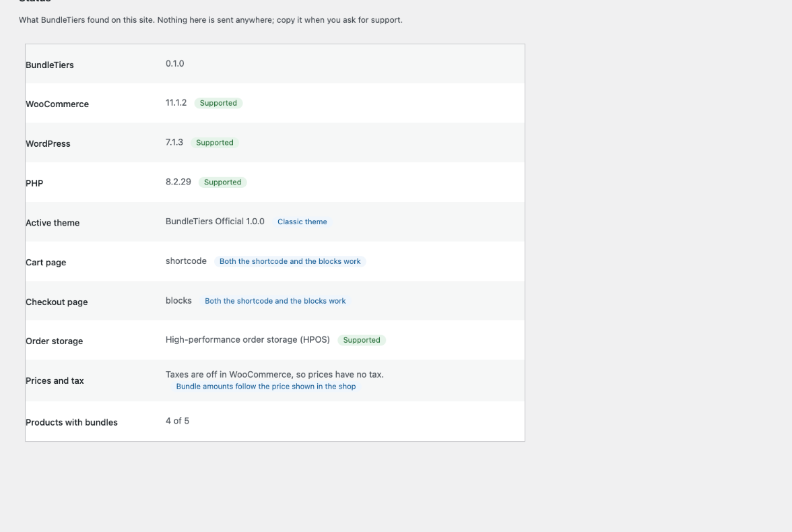
Task: Click the Supported badge next to WooCommerce 11.1.2
Action: pyautogui.click(x=218, y=103)
